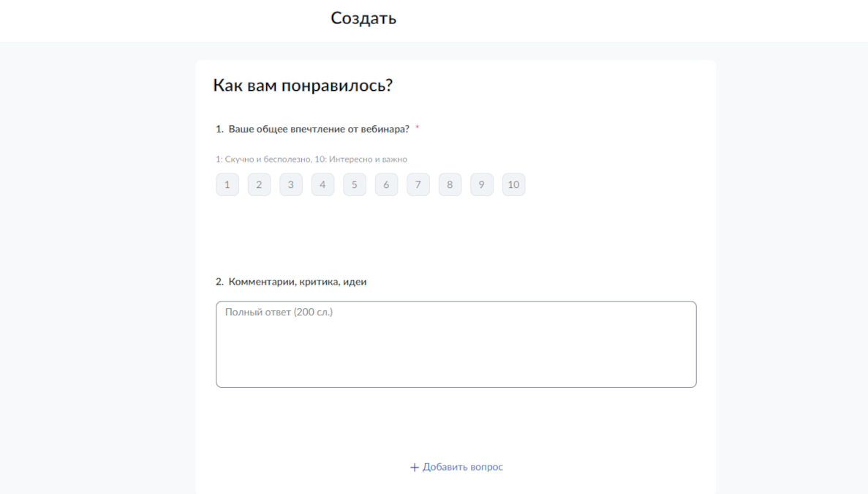Pick rating 8 on the scale

(x=450, y=184)
